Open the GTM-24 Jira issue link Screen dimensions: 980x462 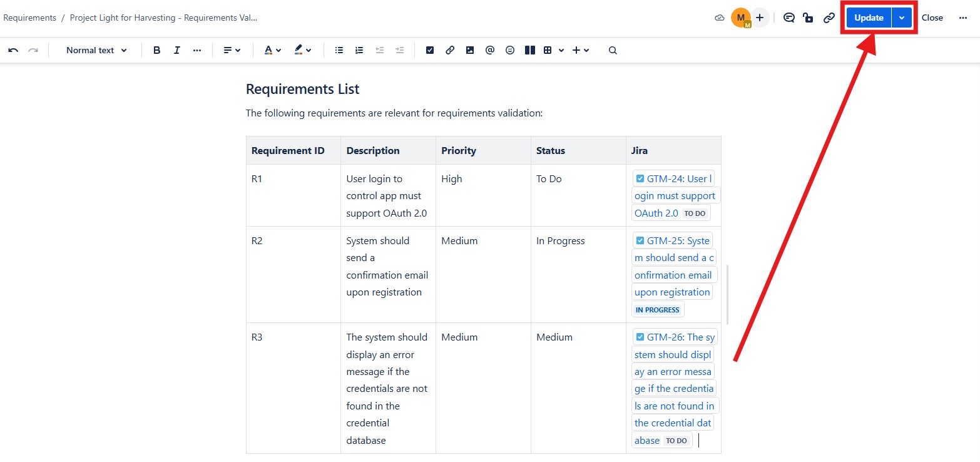pyautogui.click(x=673, y=178)
